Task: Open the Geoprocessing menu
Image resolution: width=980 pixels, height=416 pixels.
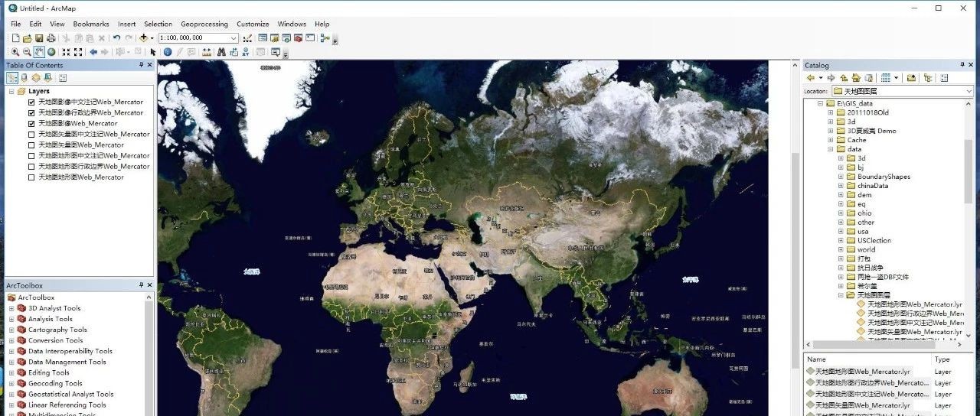Action: (x=204, y=24)
